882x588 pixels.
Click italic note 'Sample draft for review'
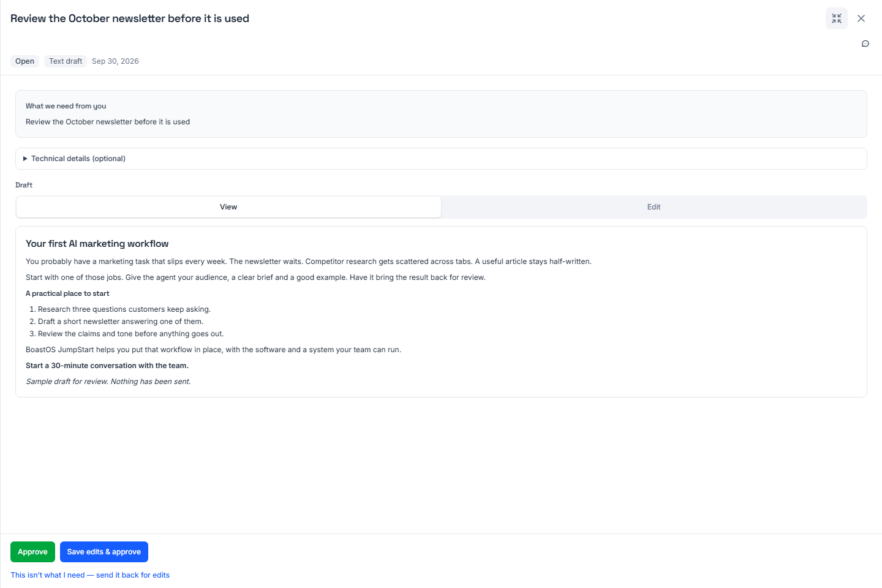108,382
